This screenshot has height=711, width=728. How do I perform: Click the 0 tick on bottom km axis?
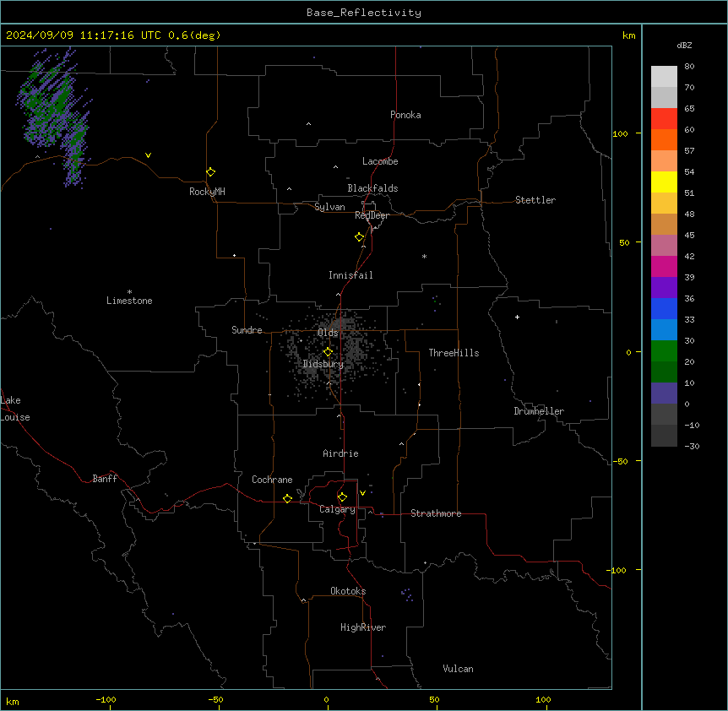pos(326,700)
